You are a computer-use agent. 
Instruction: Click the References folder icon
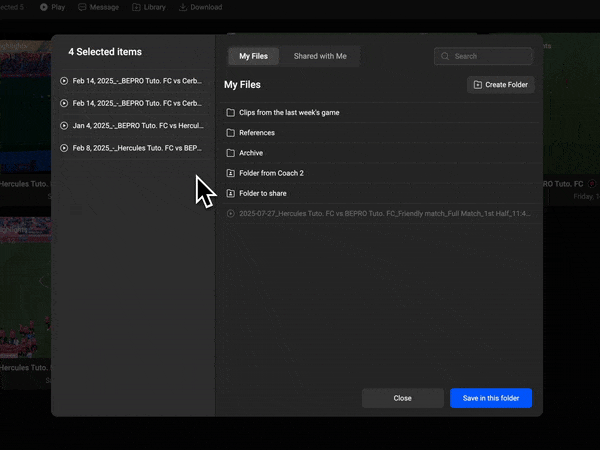pyautogui.click(x=230, y=133)
